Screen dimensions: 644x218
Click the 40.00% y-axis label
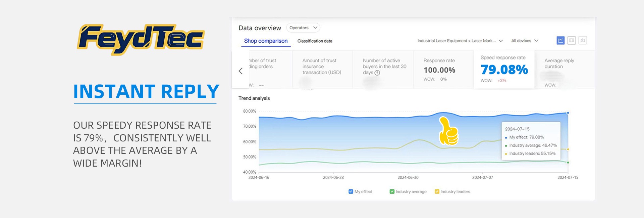pos(250,172)
